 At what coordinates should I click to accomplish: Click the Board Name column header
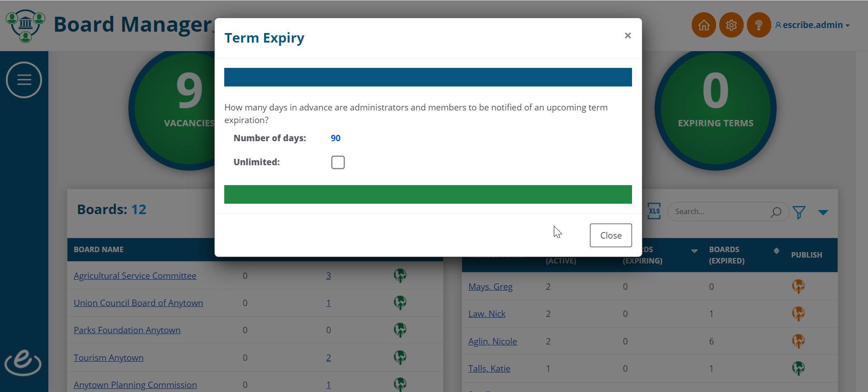99,249
